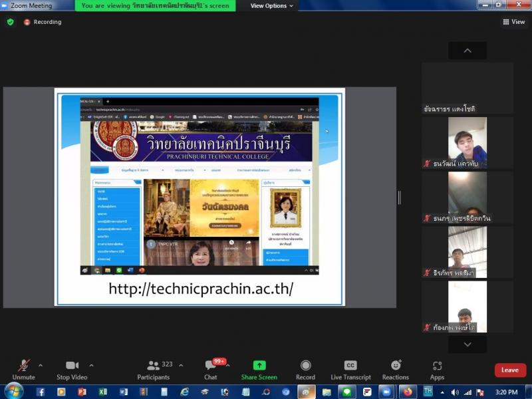Open audio options arrow next to Unmute

point(41,365)
